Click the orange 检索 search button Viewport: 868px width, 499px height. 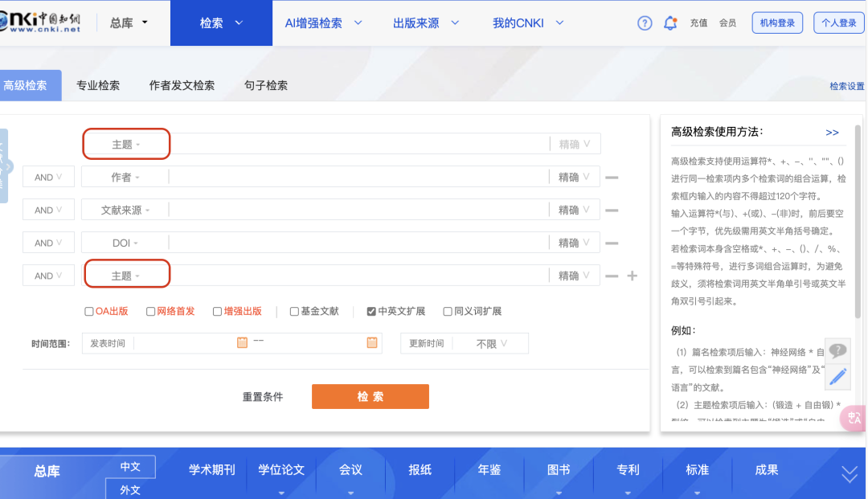pos(371,397)
